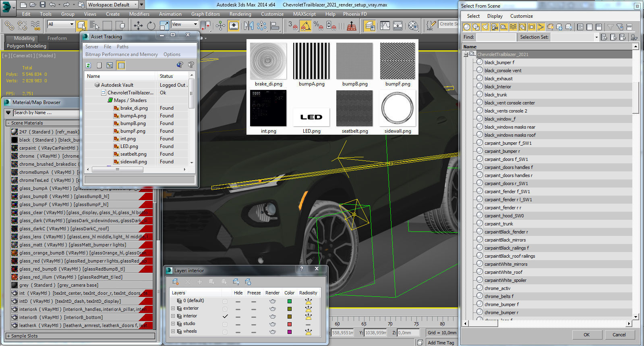Expand the Sample Slots section
Screen dimensions: 644x346
80,336
